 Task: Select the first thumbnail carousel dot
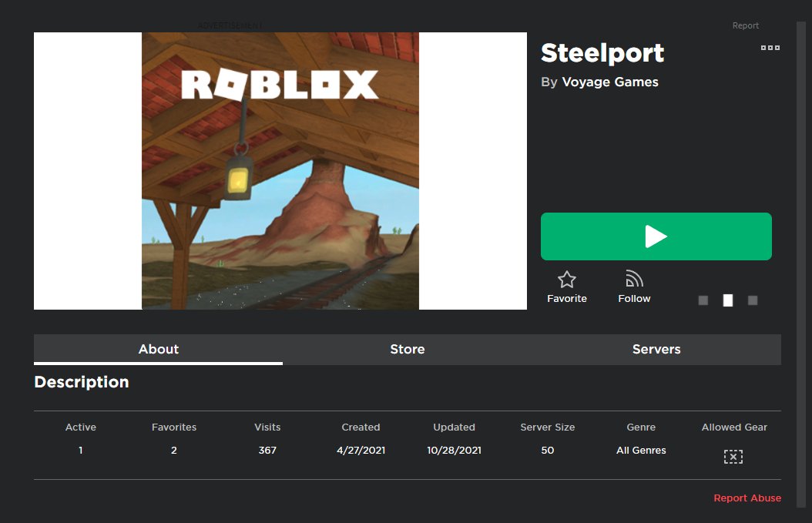pos(703,300)
